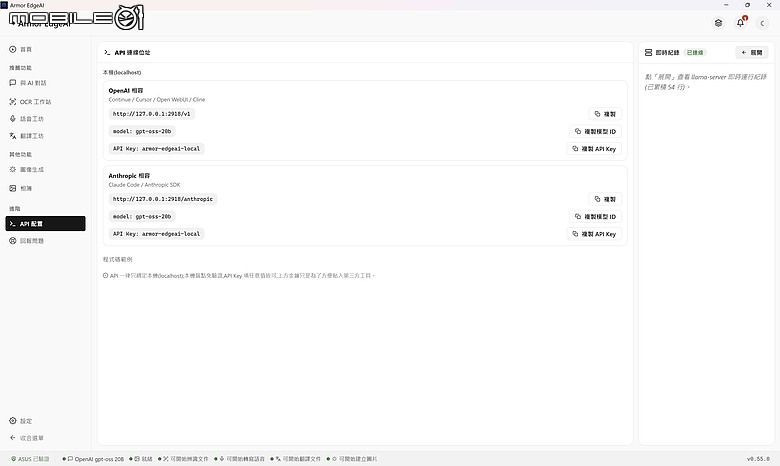780x466 pixels.
Task: Select the API 配置 sidebar item
Action: click(x=45, y=224)
